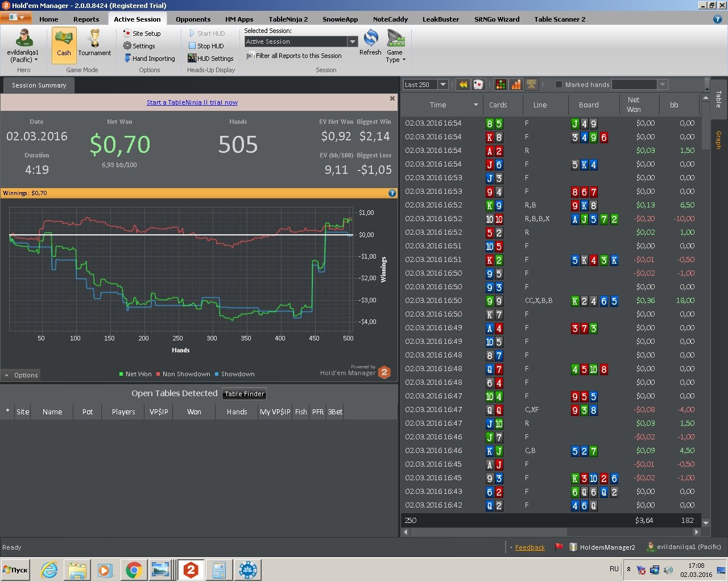Viewport: 728px width, 582px height.
Task: Select the hand row with $0,36 net won
Action: point(551,301)
